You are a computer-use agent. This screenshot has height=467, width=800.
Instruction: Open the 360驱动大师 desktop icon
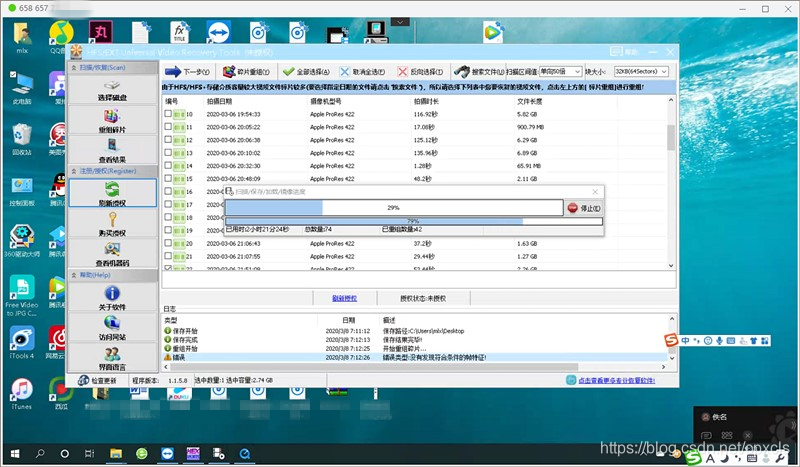point(21,241)
